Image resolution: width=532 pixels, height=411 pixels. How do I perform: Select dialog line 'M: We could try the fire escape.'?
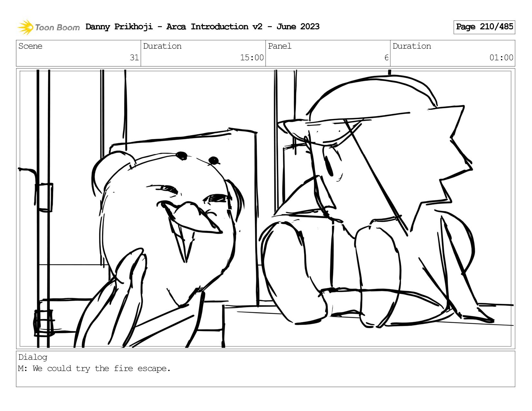pyautogui.click(x=94, y=368)
